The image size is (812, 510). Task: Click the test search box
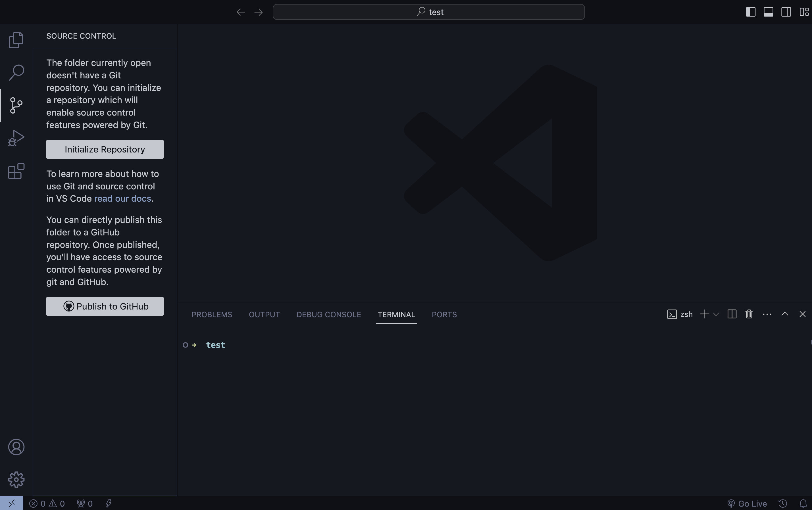(x=429, y=12)
